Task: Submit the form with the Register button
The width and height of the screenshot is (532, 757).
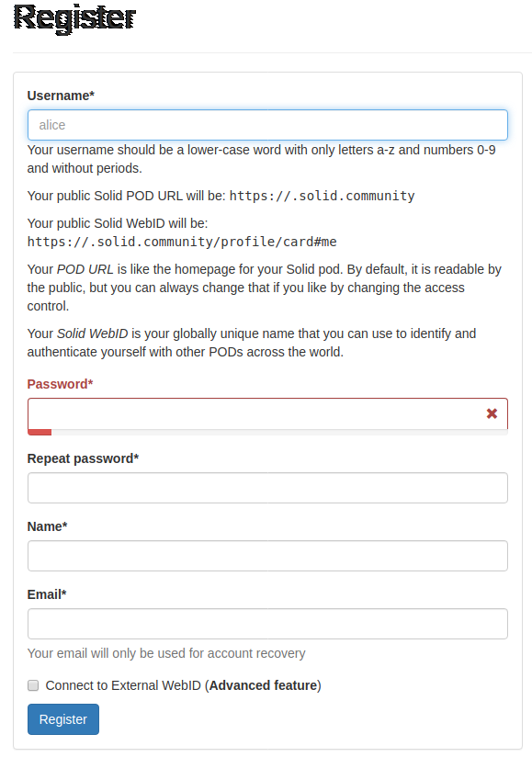Action: pos(63,719)
